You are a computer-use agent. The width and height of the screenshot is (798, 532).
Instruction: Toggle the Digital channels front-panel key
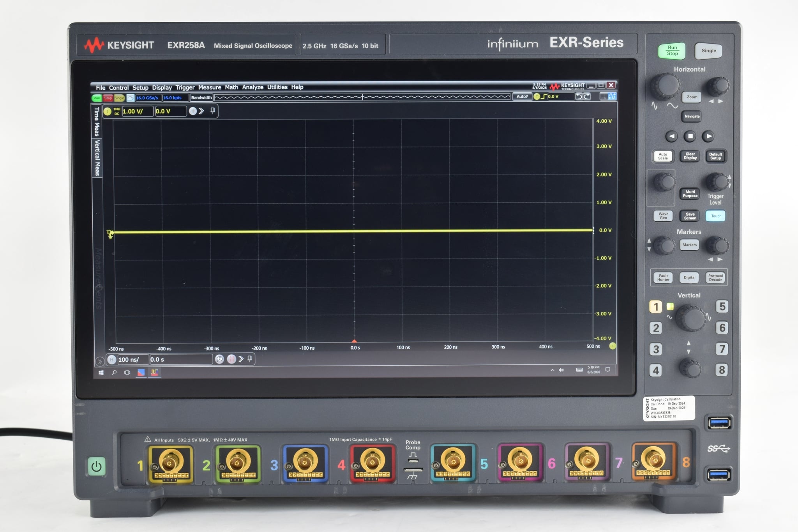click(x=689, y=277)
